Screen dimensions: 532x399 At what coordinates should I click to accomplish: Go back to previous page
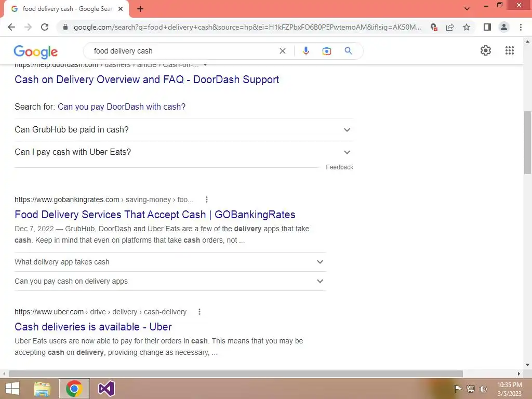[11, 27]
